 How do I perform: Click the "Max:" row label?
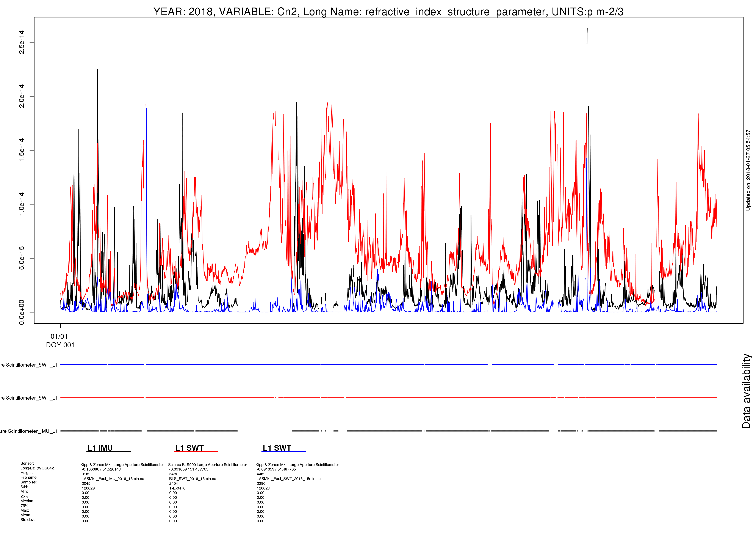click(x=25, y=510)
